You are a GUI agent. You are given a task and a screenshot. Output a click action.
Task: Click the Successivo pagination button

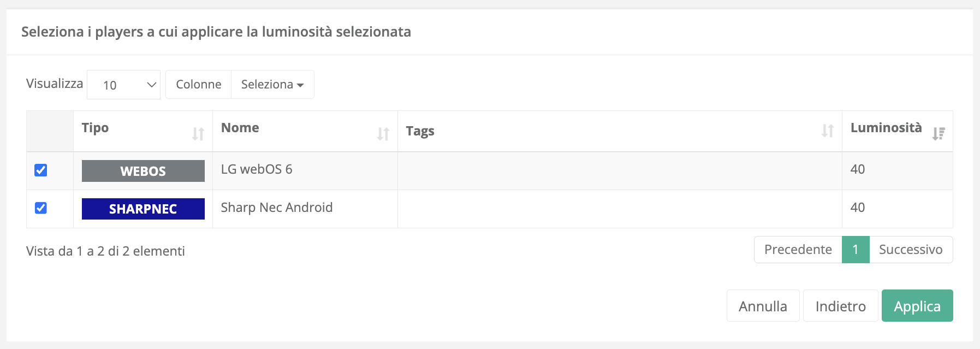pyautogui.click(x=911, y=250)
